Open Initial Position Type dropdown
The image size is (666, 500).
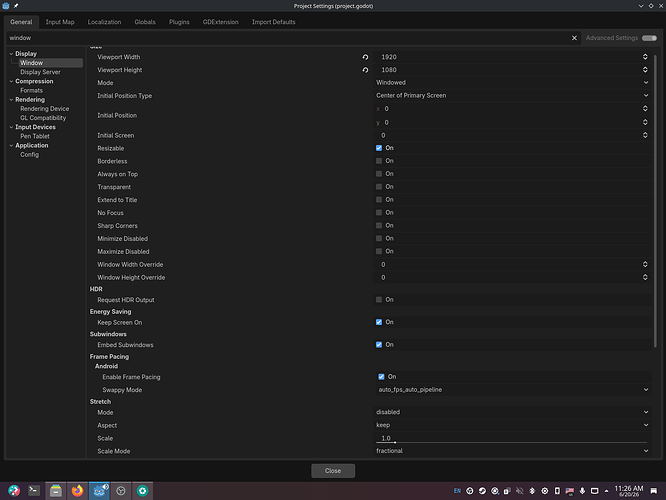tap(512, 96)
